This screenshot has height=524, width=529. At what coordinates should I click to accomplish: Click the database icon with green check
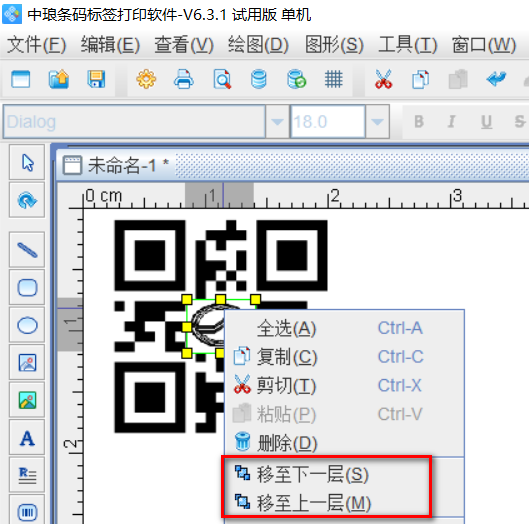pos(297,80)
